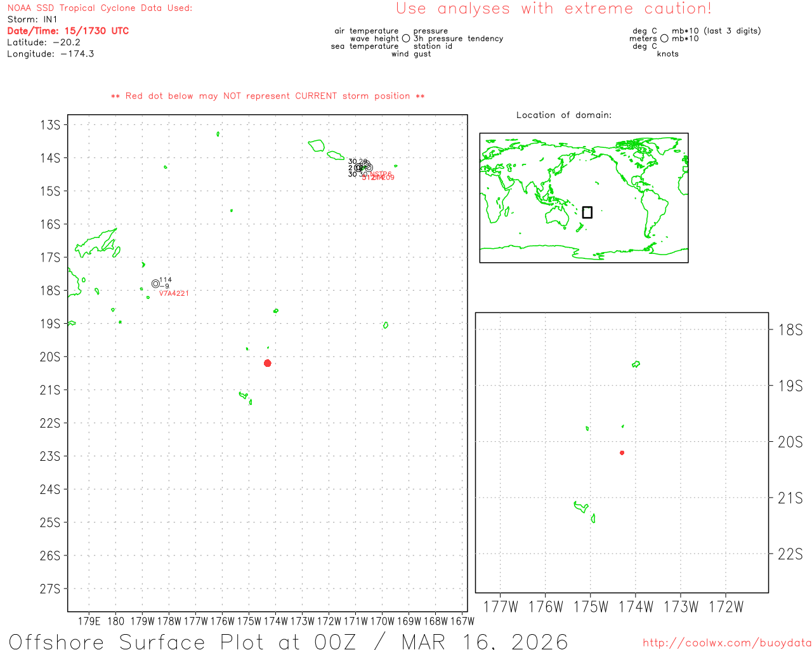Click the red NSTP6 station ID label
This screenshot has height=650, width=812.
click(381, 174)
